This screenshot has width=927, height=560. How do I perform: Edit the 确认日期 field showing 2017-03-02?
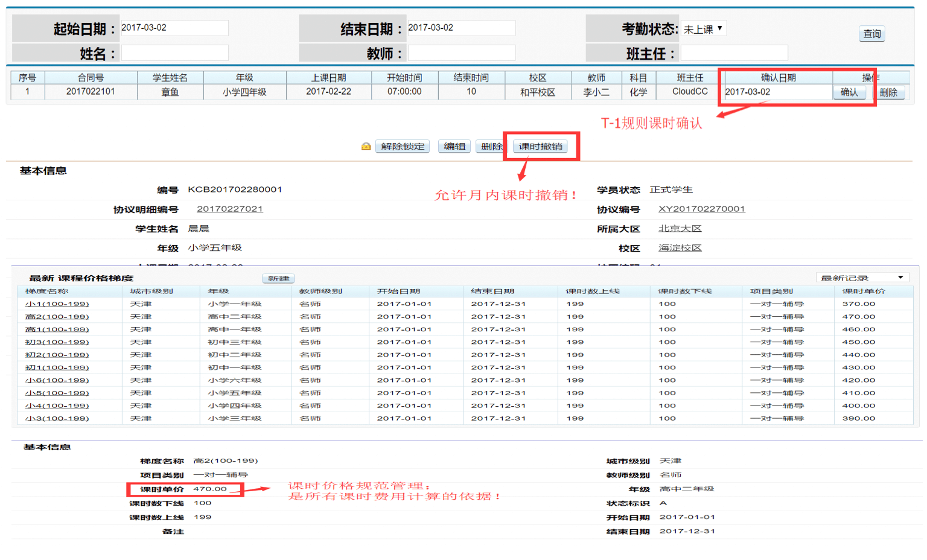click(778, 92)
